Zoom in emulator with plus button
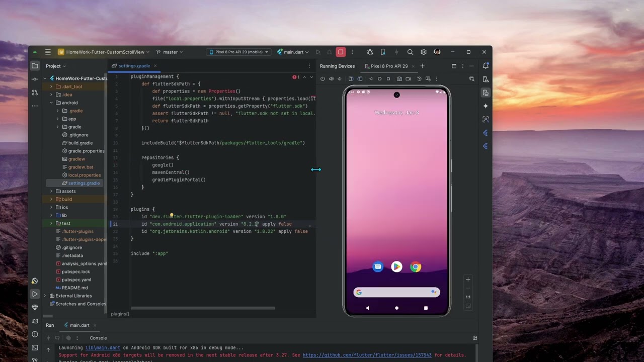 tap(468, 280)
